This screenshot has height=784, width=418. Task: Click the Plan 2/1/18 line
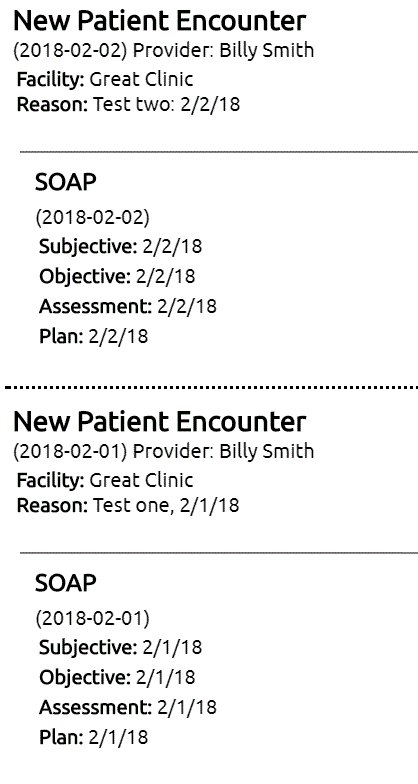94,737
